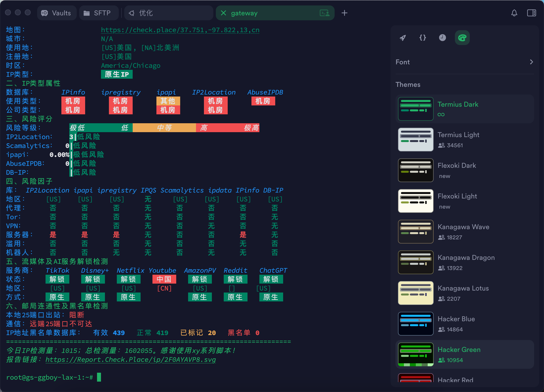This screenshot has width=544, height=392.
Task: Click the IP2Location database header in 数据库 row
Action: coord(214,92)
